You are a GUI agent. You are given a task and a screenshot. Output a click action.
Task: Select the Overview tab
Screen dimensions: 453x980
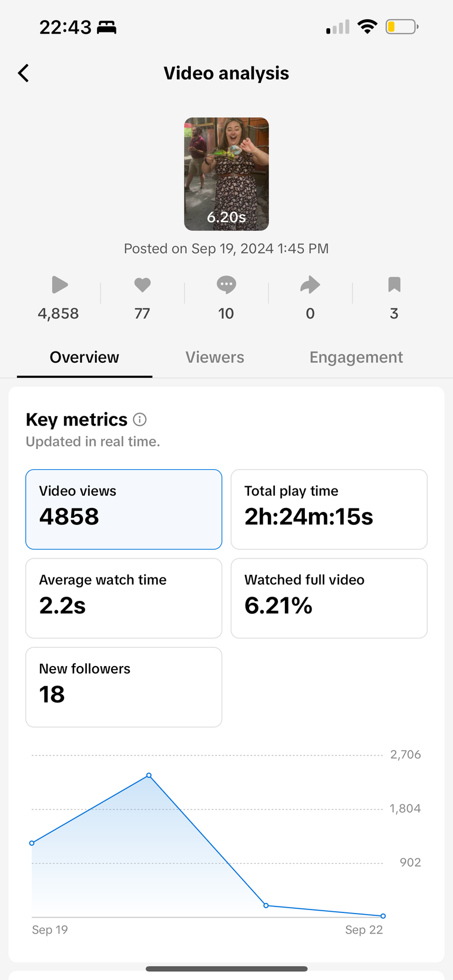(85, 357)
